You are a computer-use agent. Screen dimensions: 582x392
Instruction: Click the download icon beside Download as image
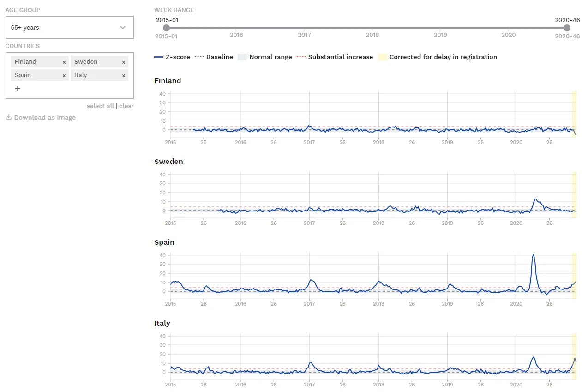(8, 117)
